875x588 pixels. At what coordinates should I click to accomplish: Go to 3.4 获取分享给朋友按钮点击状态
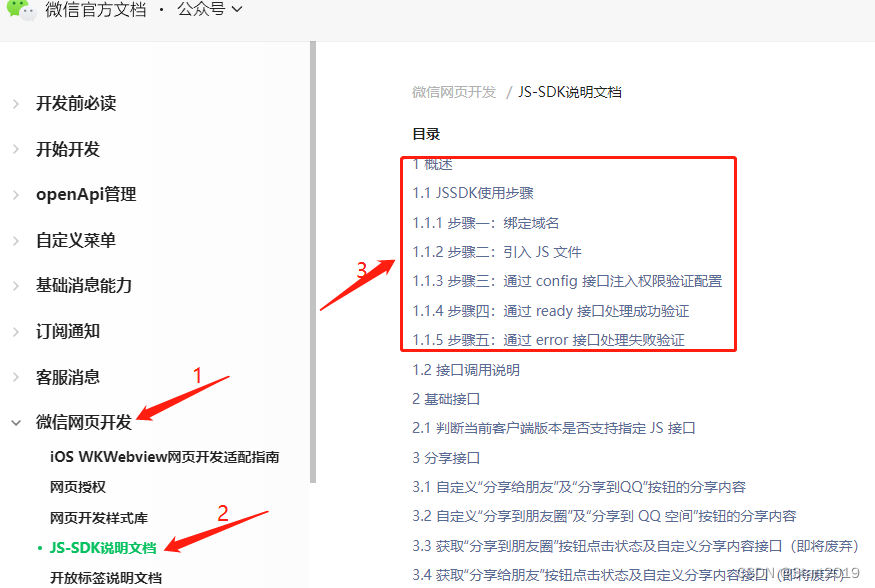click(629, 575)
